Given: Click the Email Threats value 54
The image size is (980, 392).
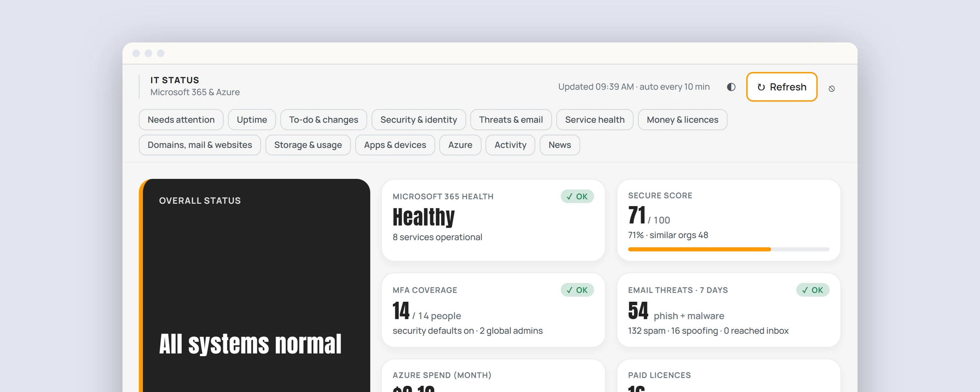Looking at the screenshot, I should 638,311.
